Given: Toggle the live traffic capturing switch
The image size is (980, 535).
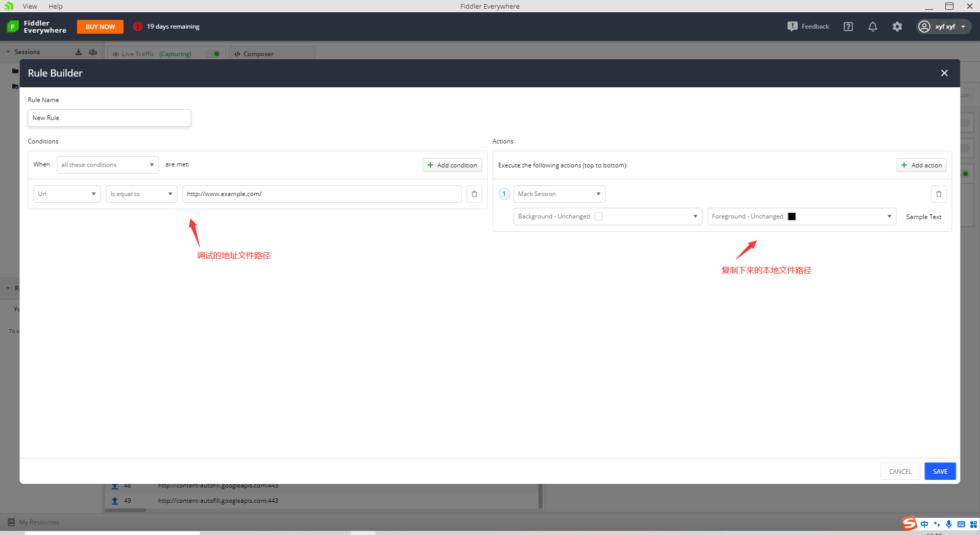Looking at the screenshot, I should (x=213, y=54).
